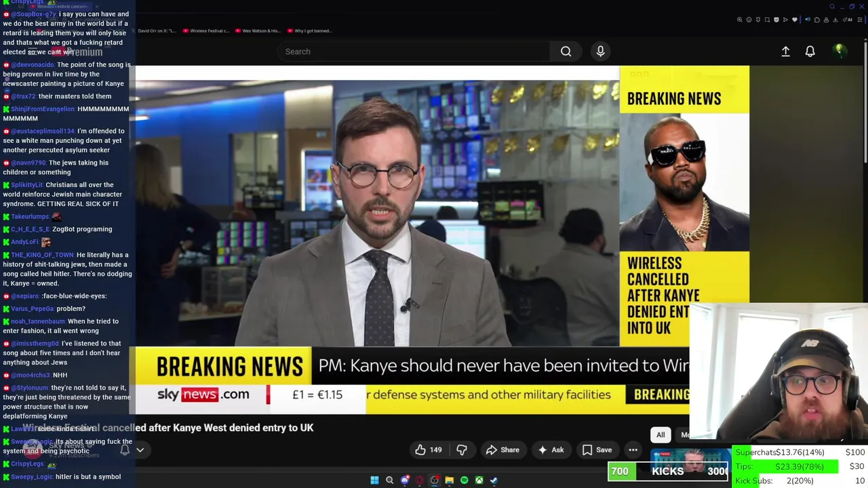Open the YouTube create/upload icon
The height and width of the screenshot is (488, 868).
[785, 52]
